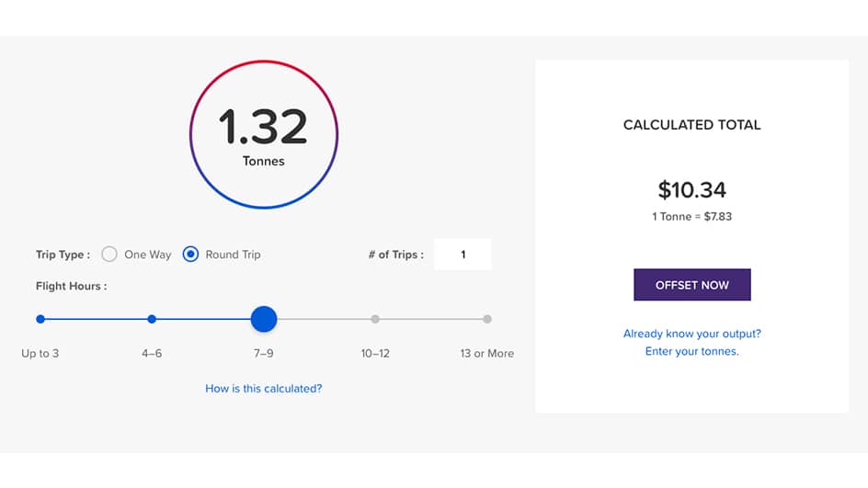Set flight hours slider to Up to 3 point
Viewport: 868px width, 488px height.
[40, 319]
